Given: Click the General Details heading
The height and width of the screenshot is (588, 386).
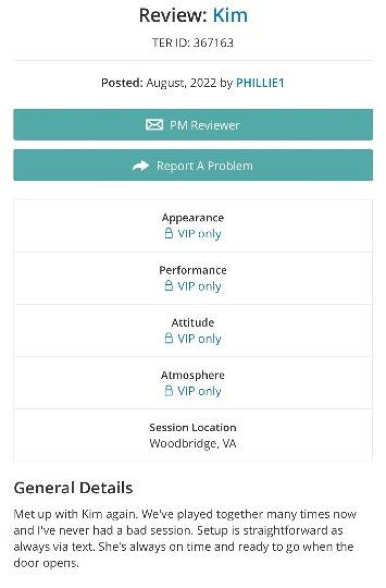Looking at the screenshot, I should click(x=73, y=488).
